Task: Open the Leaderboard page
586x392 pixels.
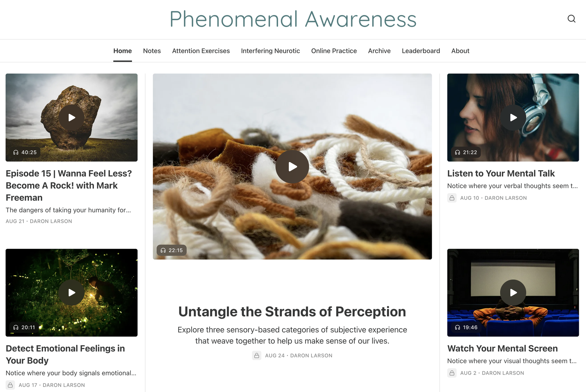Action: (421, 51)
